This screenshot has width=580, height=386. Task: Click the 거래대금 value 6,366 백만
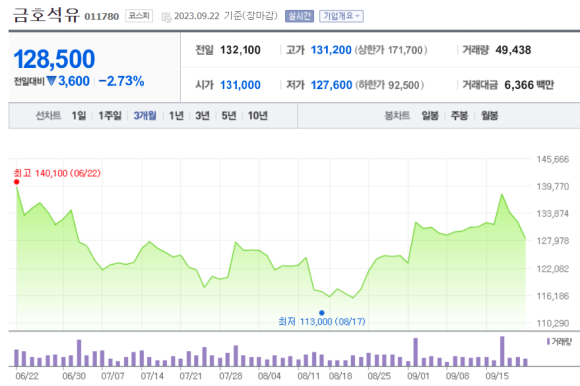click(529, 85)
